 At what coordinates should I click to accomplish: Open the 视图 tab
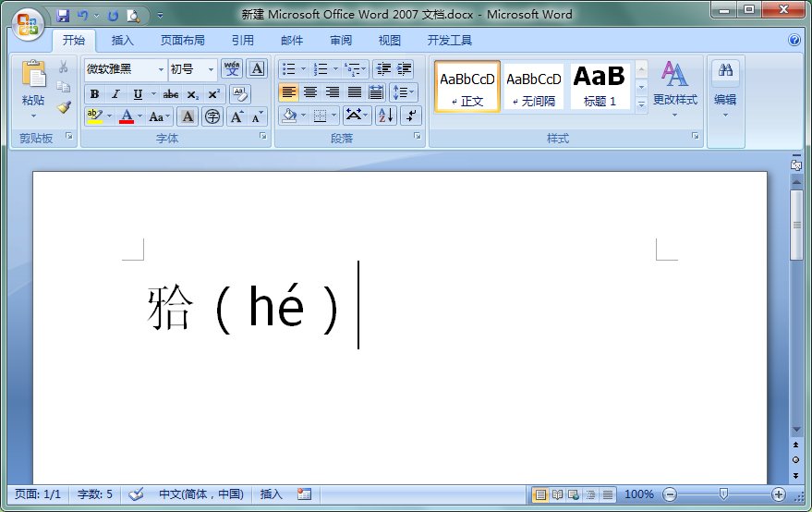(x=390, y=41)
